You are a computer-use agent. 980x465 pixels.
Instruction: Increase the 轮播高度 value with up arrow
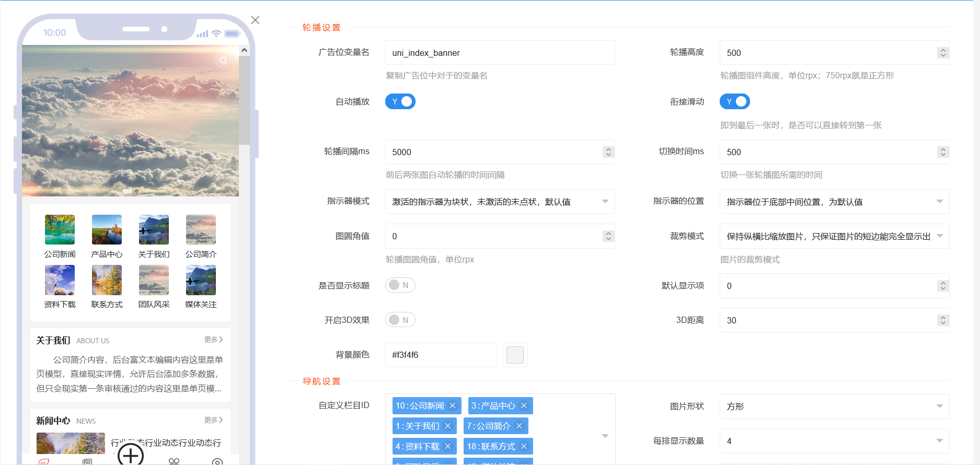(943, 50)
